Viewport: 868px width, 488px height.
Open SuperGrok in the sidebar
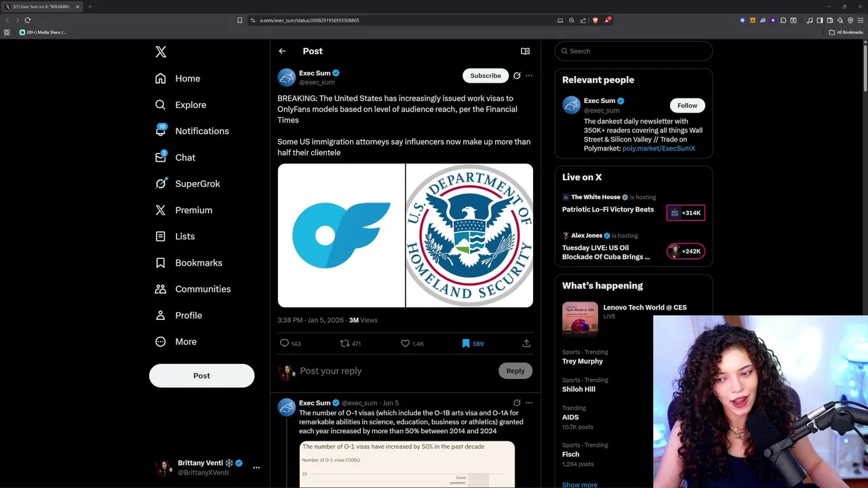(188, 184)
